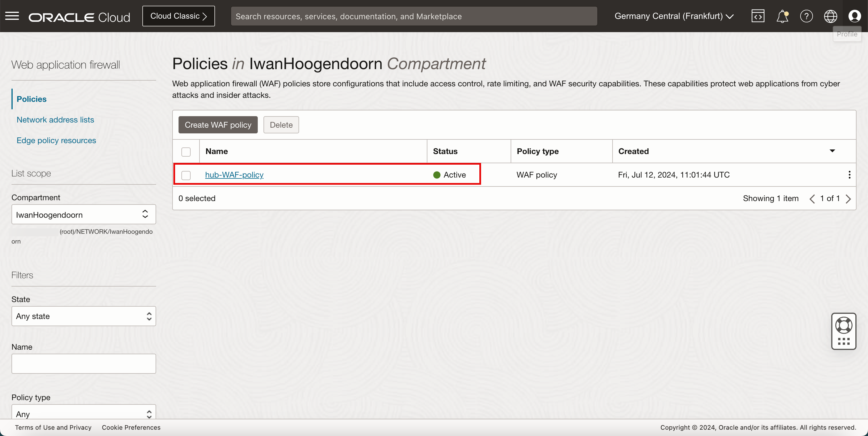Click the Edge policy resources icon

[x=56, y=140]
